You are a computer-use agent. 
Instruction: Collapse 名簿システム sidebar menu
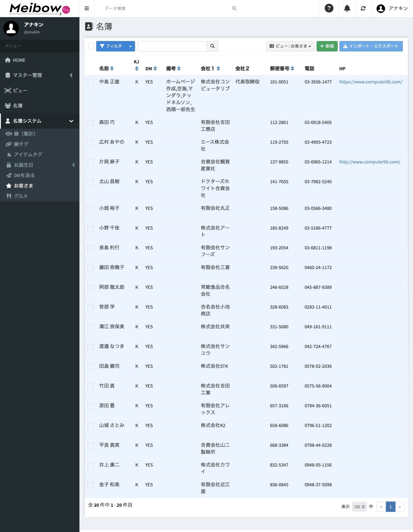tap(40, 121)
